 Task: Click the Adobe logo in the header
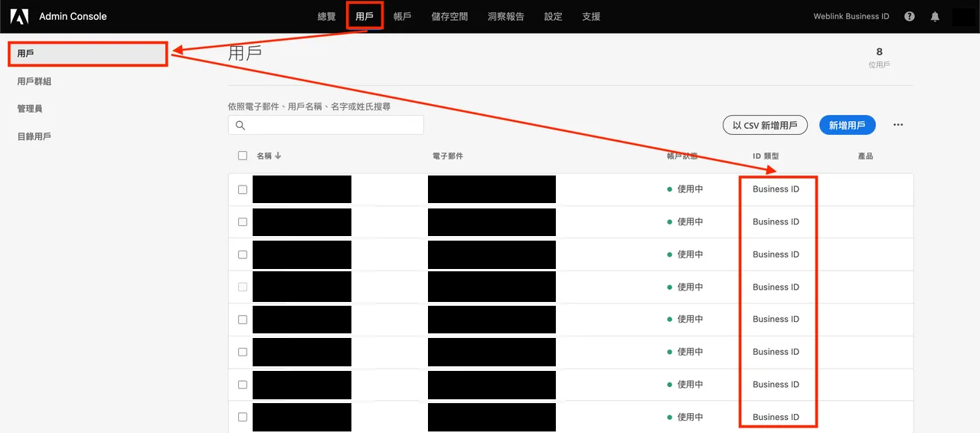[19, 16]
